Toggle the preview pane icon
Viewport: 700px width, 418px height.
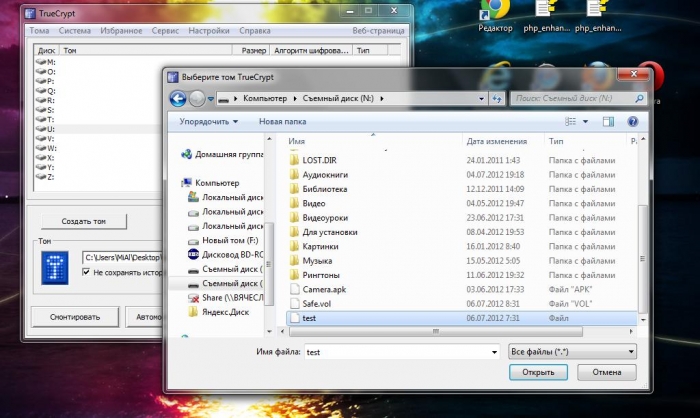tap(607, 122)
